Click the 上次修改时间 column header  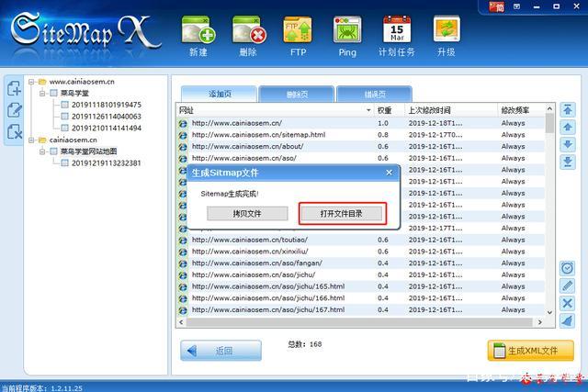tap(451, 110)
